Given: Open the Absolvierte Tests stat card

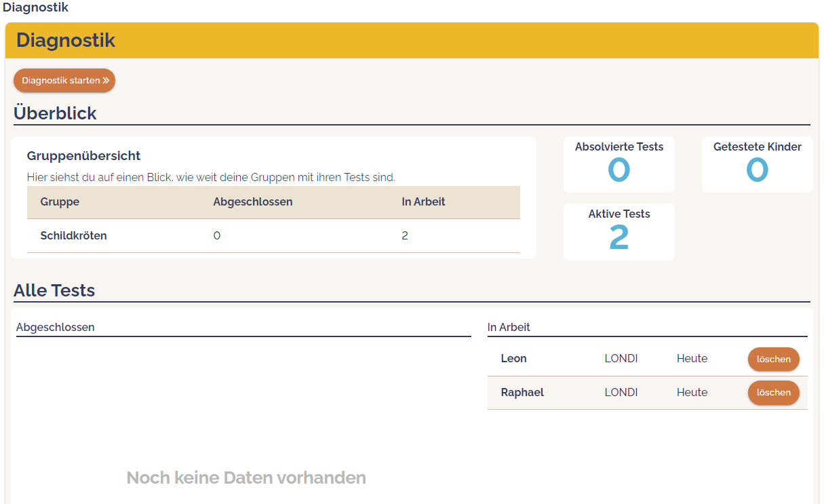Looking at the screenshot, I should click(619, 164).
